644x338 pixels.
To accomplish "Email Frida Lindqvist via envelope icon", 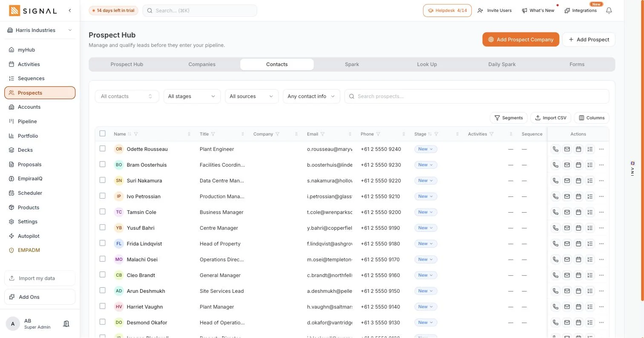I will click(x=567, y=244).
